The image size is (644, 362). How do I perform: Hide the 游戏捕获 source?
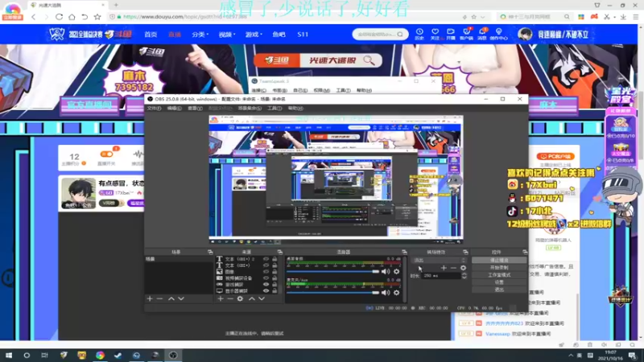point(266,285)
